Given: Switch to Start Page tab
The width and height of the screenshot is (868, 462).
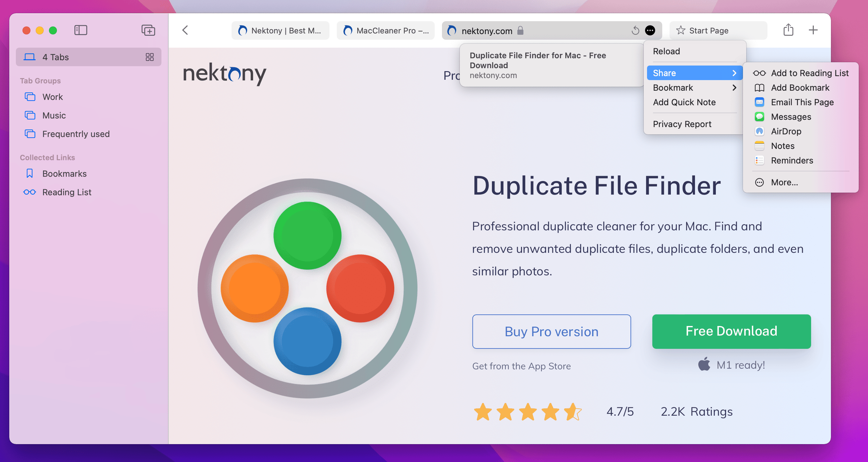Looking at the screenshot, I should pos(718,30).
